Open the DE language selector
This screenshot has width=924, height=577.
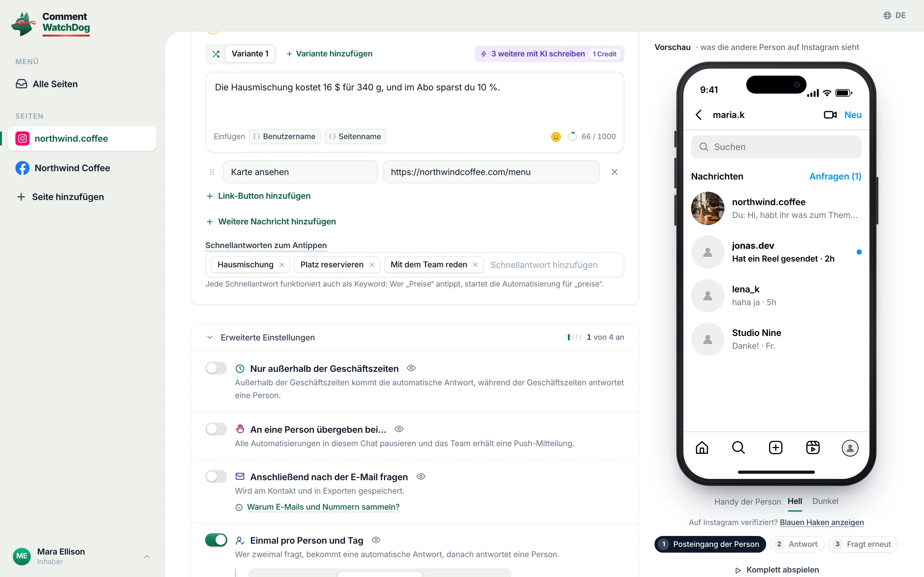coord(894,15)
